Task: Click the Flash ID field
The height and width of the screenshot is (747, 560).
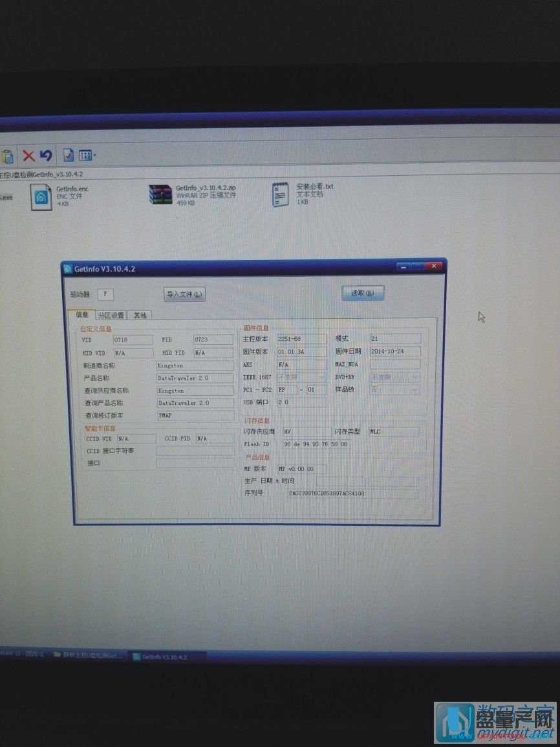Action: [x=317, y=444]
